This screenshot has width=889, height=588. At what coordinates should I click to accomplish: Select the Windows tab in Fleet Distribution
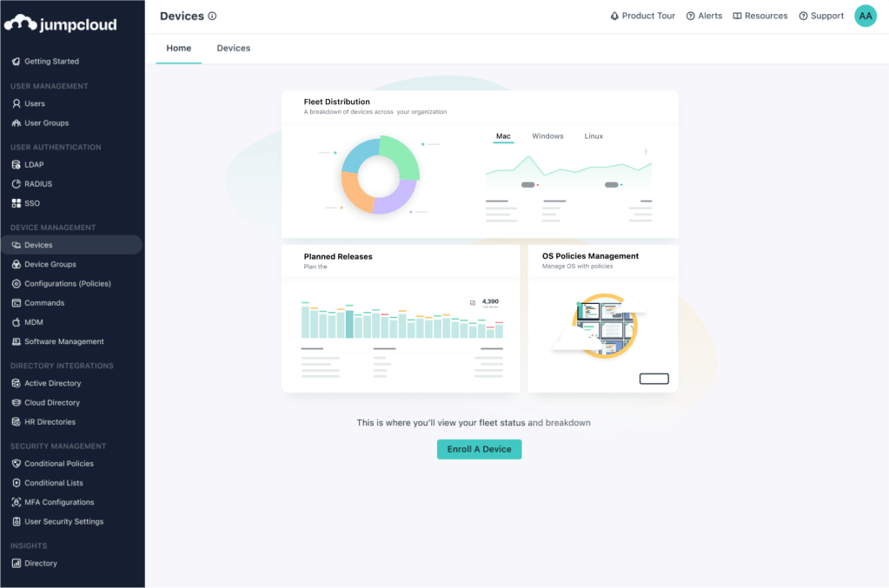coord(547,136)
